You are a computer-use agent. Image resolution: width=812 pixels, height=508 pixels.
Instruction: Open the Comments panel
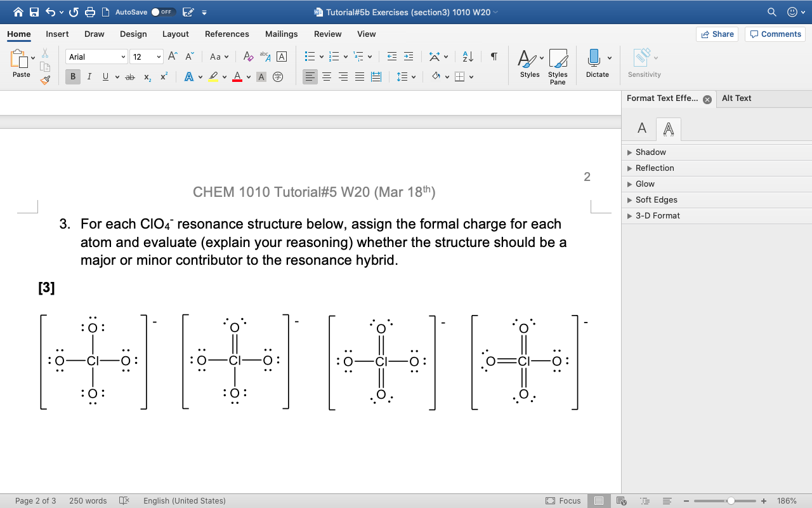[x=775, y=34]
